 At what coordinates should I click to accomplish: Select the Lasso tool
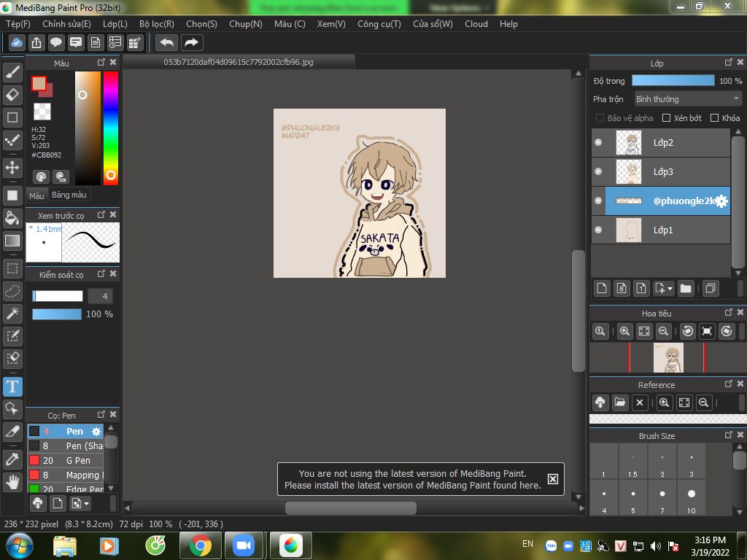click(x=12, y=291)
